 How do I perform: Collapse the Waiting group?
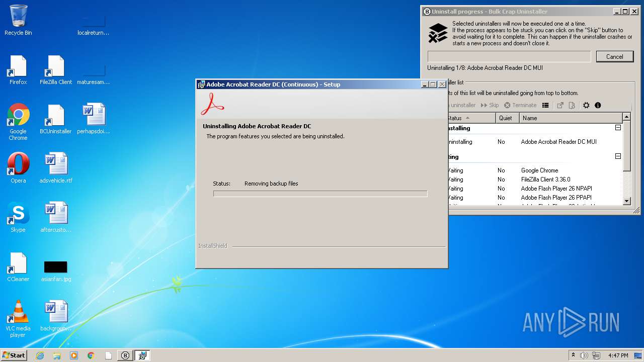[x=618, y=156]
